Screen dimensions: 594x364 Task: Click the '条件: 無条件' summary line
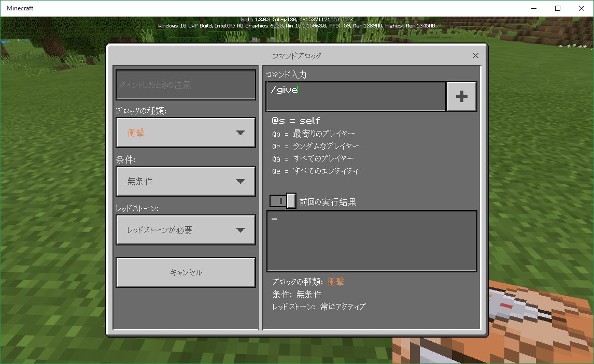(296, 295)
